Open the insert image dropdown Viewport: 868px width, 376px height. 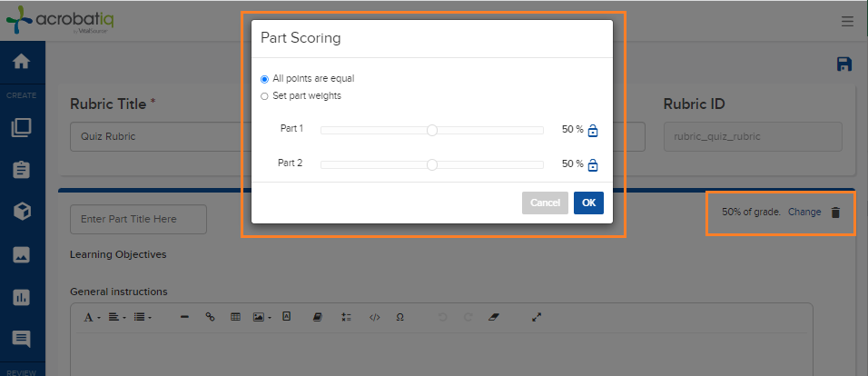261,317
